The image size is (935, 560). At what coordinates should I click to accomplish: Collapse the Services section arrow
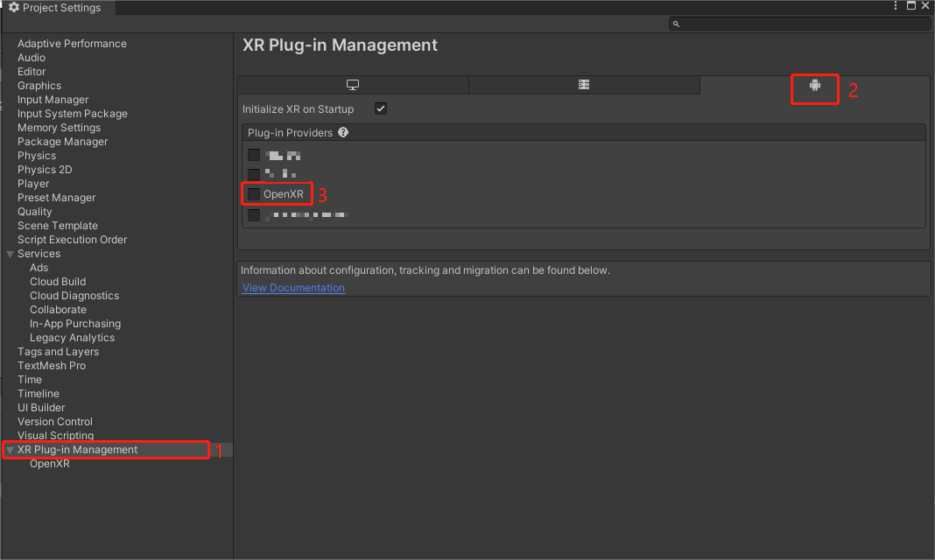pos(10,254)
